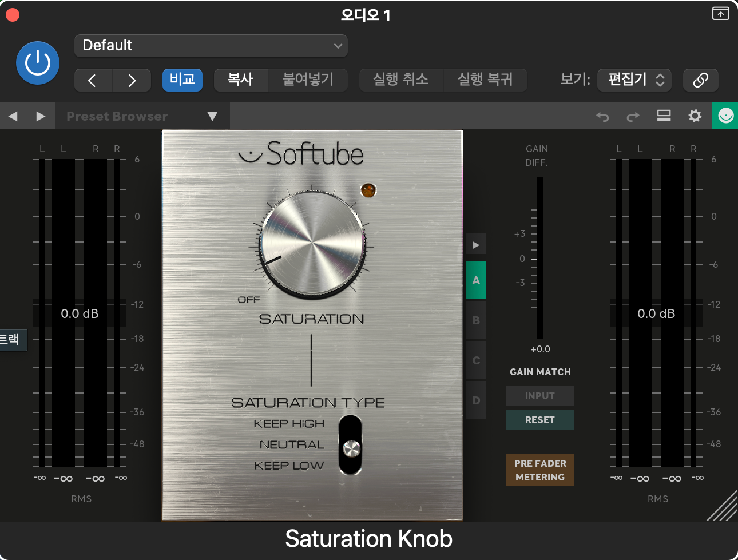The height and width of the screenshot is (560, 738).
Task: Expand the Preset Browser dropdown triangle
Action: pyautogui.click(x=212, y=116)
